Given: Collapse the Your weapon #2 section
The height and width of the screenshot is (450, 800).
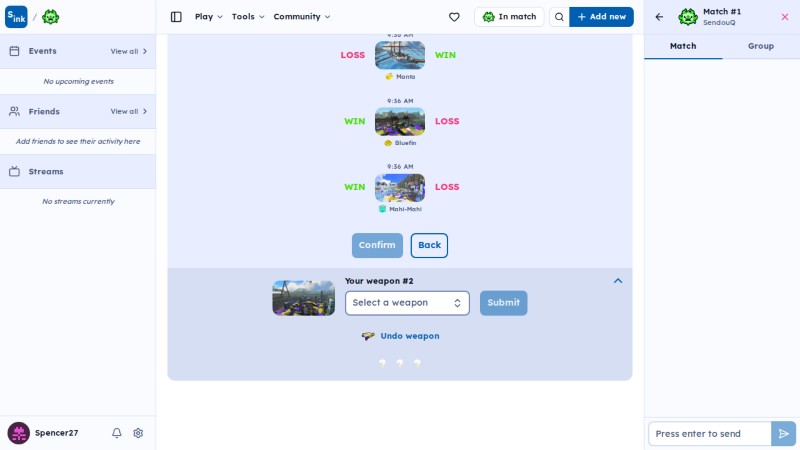Looking at the screenshot, I should click(618, 281).
